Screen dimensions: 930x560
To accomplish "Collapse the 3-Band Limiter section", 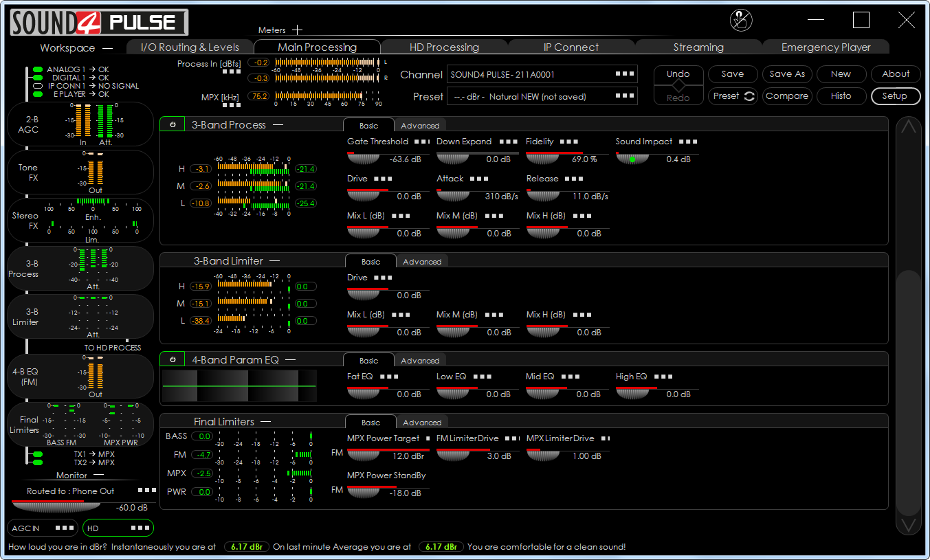I will pyautogui.click(x=275, y=261).
